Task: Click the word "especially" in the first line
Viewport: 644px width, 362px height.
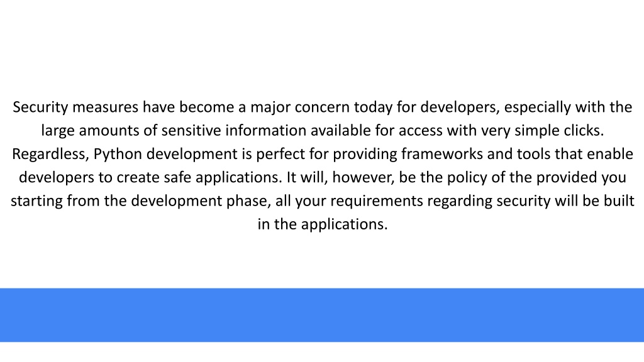Action: pos(537,107)
